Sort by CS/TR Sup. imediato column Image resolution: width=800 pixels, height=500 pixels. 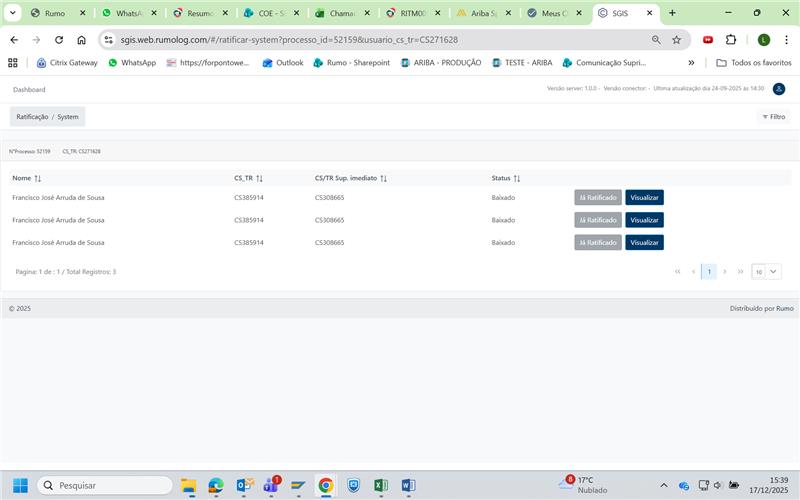click(383, 178)
